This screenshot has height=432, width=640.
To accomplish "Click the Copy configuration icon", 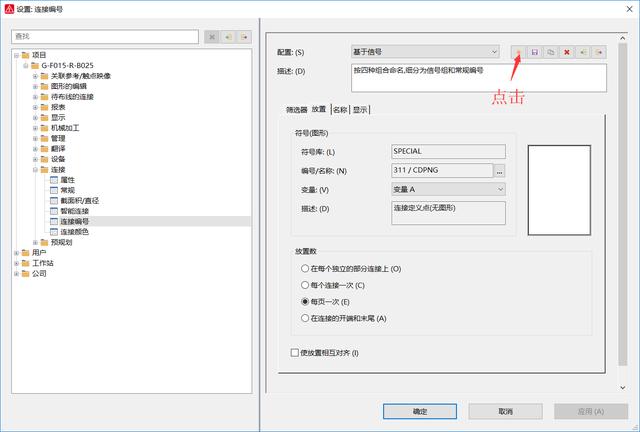I will [551, 52].
